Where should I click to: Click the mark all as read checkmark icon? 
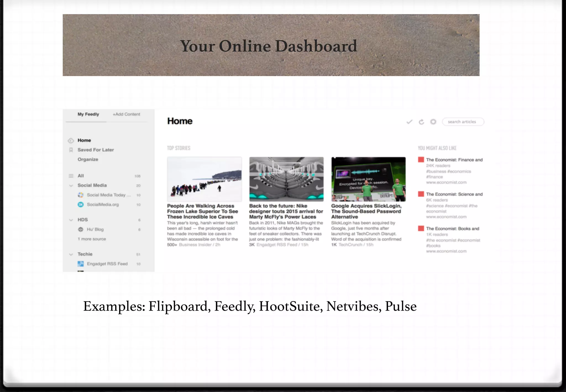point(409,122)
